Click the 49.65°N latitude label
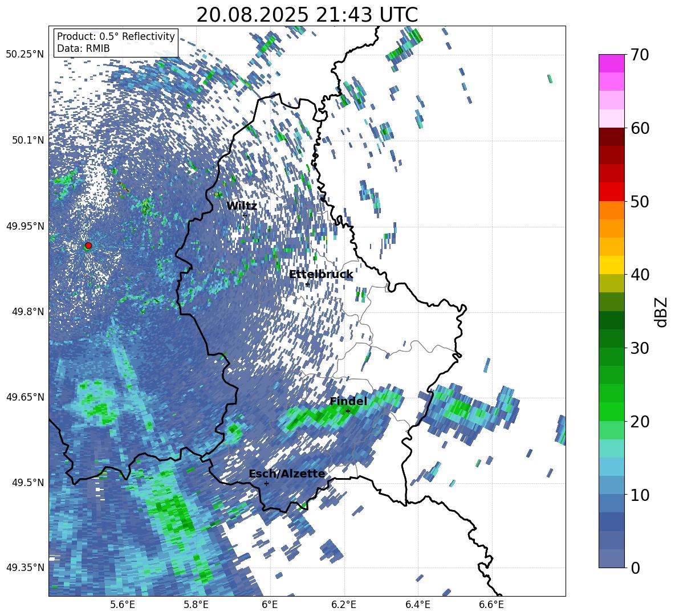 pos(25,397)
